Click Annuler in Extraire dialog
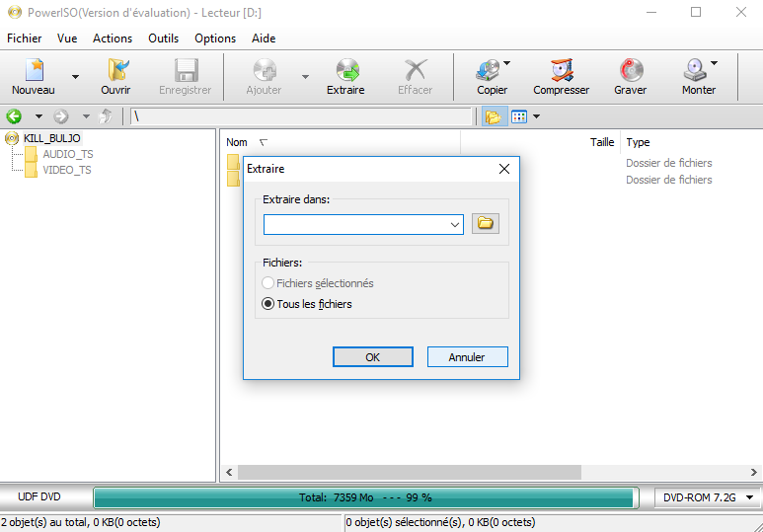This screenshot has width=763, height=532. pos(467,357)
